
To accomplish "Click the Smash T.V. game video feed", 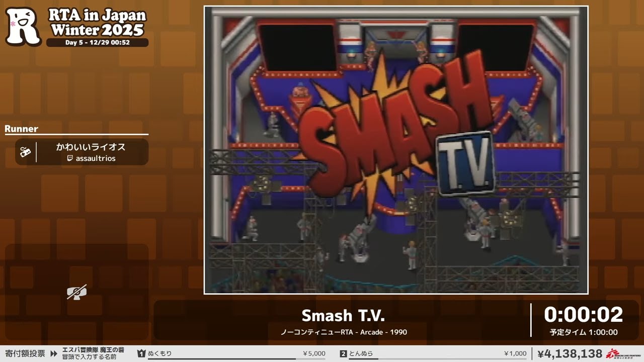I will pos(396,150).
